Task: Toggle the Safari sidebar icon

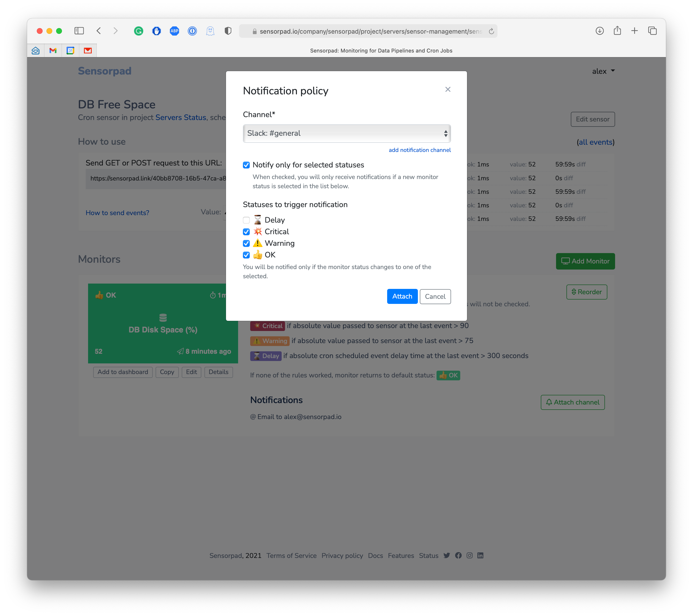Action: point(79,31)
